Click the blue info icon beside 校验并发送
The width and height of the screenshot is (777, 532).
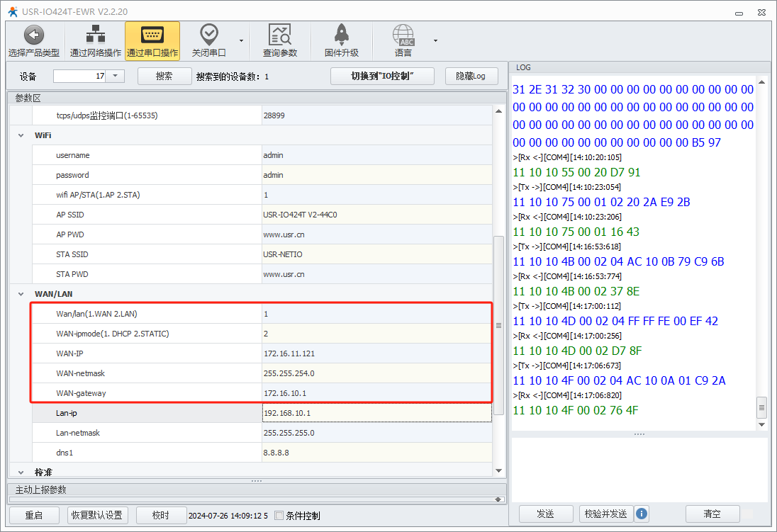click(642, 514)
